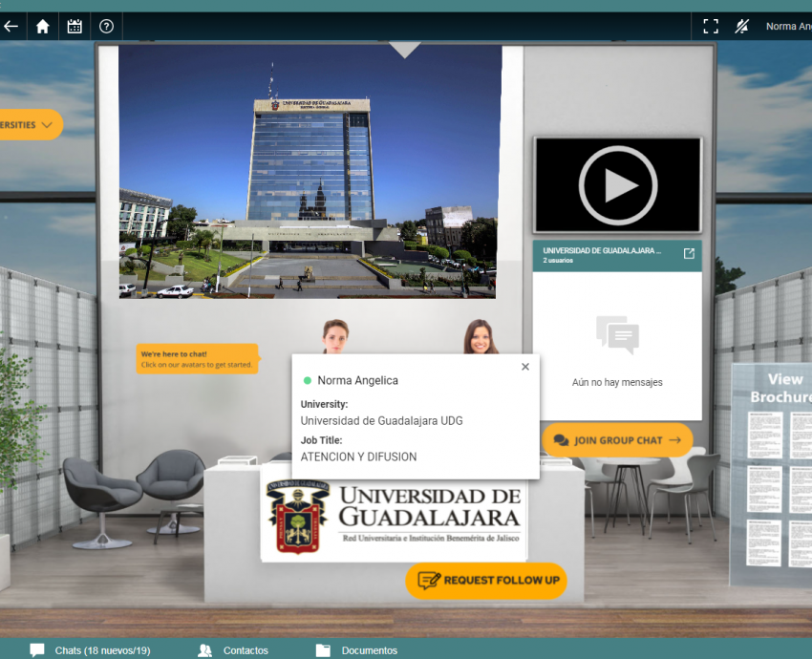This screenshot has width=812, height=659.
Task: Select the left female avatar
Action: [x=335, y=336]
